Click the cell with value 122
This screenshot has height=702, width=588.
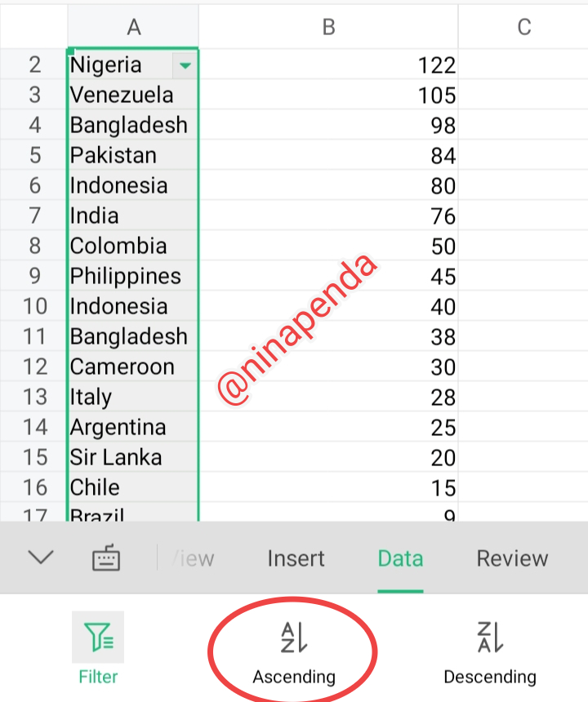[328, 65]
